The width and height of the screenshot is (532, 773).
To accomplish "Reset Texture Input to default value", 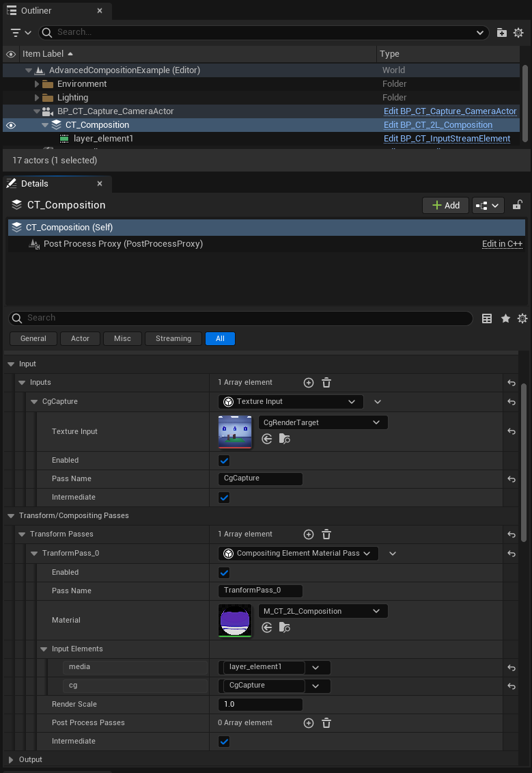I will coord(511,431).
